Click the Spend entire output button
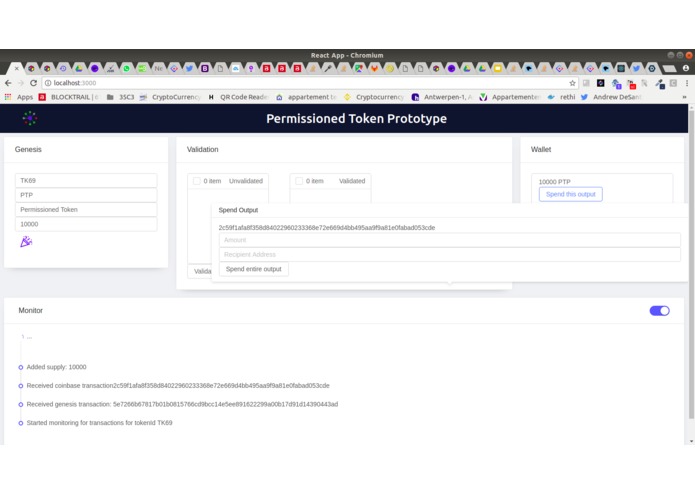Screen dimensions: 695x494 [x=254, y=269]
